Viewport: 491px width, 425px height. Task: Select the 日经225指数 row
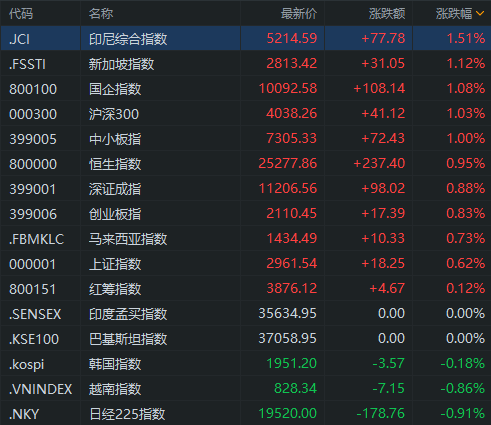pyautogui.click(x=245, y=413)
